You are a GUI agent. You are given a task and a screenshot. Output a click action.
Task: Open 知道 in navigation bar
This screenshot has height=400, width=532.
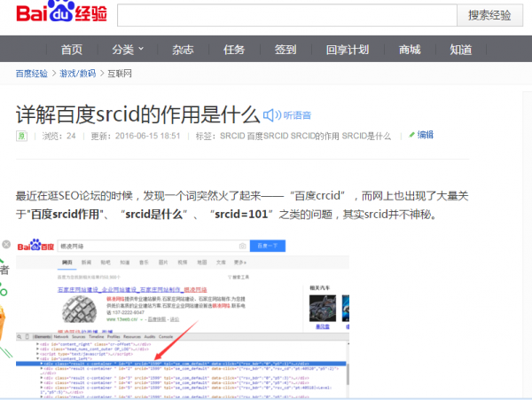[x=460, y=50]
